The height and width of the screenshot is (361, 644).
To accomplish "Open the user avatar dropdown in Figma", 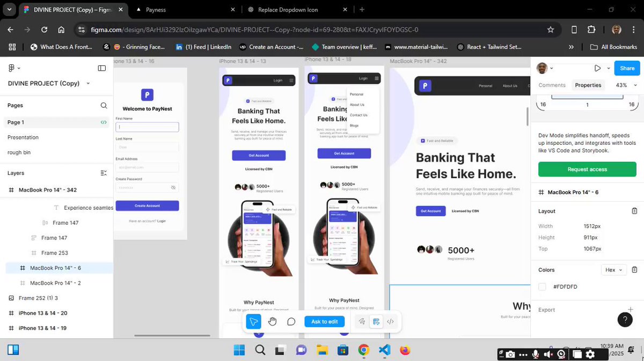I will [x=546, y=68].
